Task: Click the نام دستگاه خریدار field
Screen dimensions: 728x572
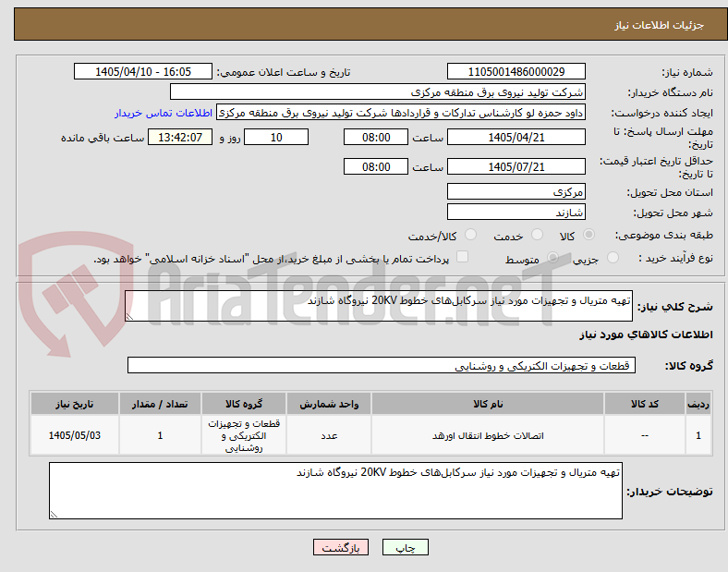Action: pyautogui.click(x=378, y=91)
